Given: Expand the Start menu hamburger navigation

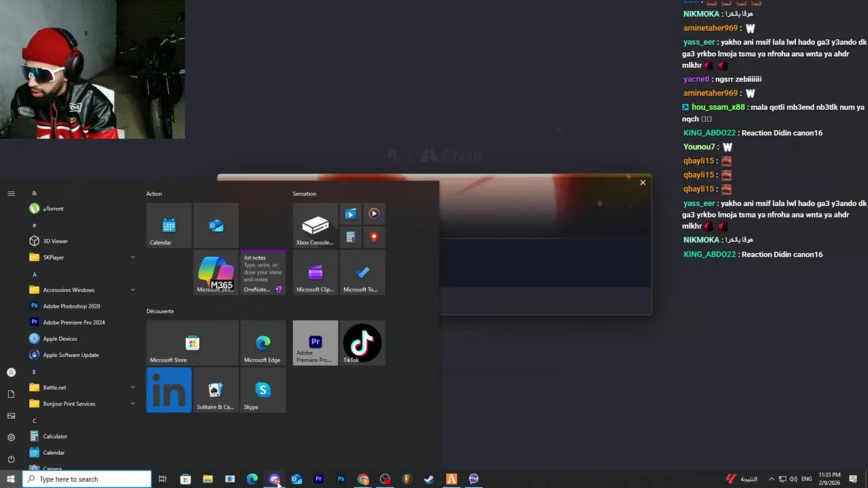Looking at the screenshot, I should (11, 194).
